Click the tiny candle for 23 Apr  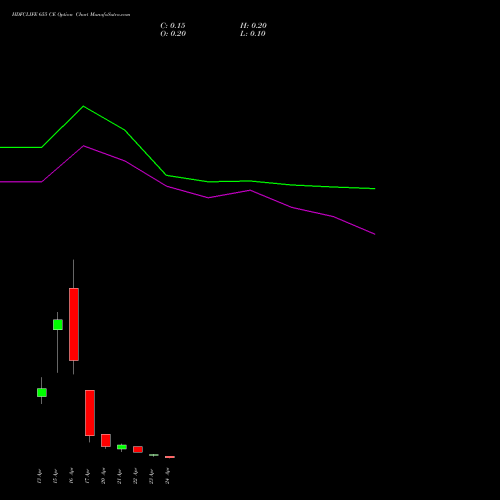[x=154, y=455]
